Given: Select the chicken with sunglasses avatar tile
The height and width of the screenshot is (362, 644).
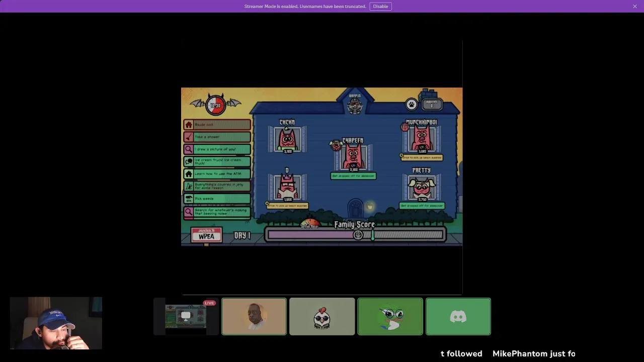Looking at the screenshot, I should [x=322, y=316].
